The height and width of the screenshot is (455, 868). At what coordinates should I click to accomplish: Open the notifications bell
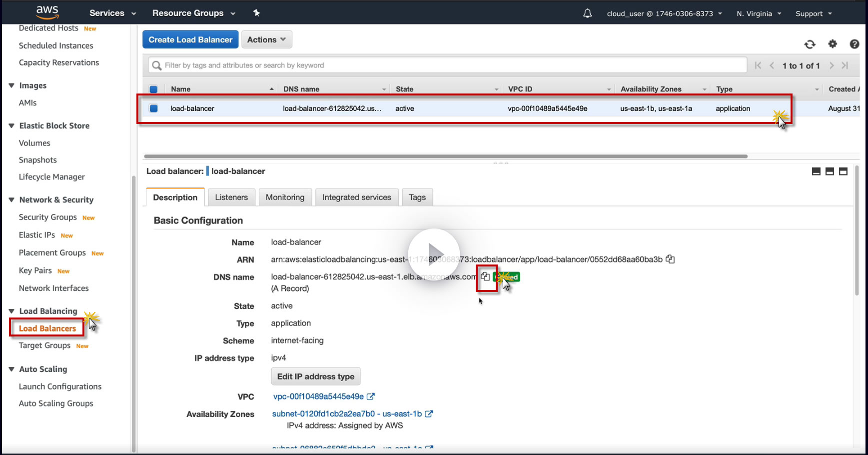point(588,13)
